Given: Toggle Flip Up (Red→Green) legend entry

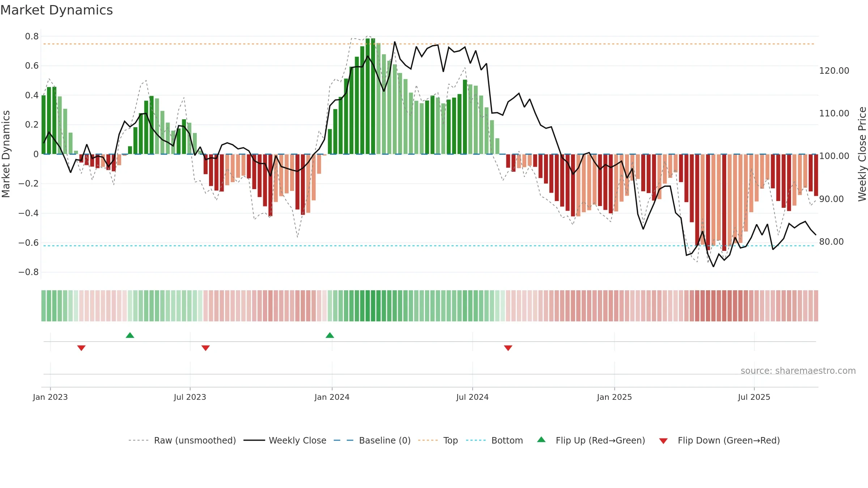Looking at the screenshot, I should point(591,440).
